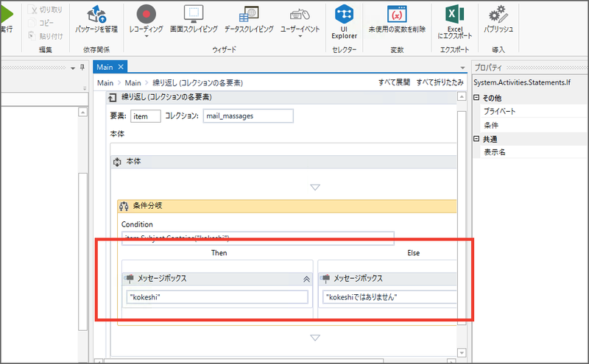Edit the item element field
This screenshot has width=589, height=364.
click(145, 116)
